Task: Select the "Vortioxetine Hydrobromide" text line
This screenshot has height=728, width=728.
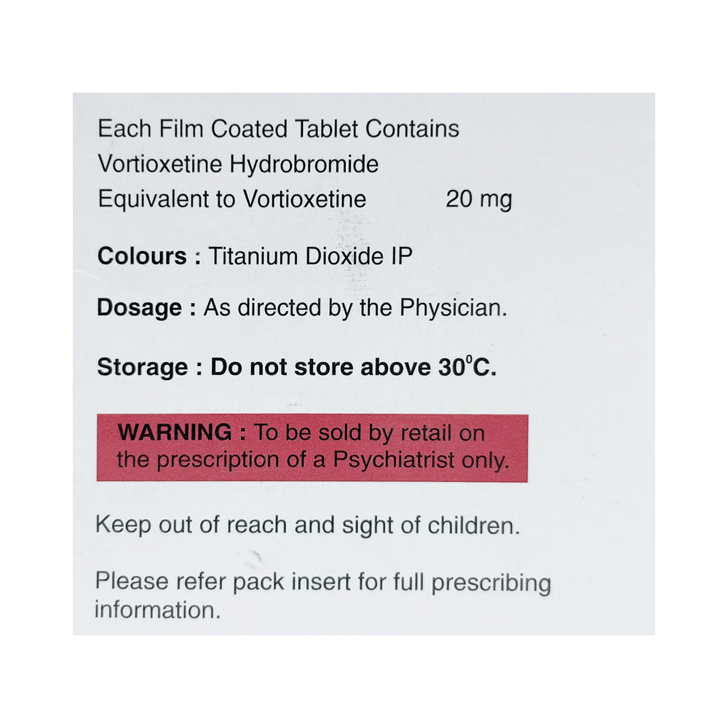Action: pyautogui.click(x=238, y=165)
